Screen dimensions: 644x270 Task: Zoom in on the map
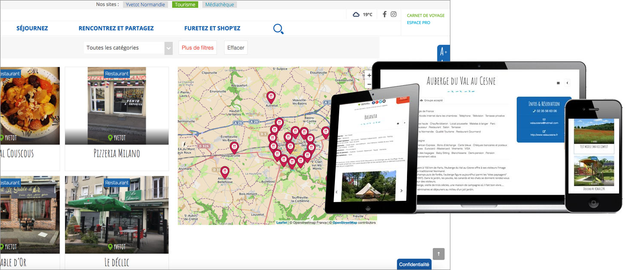click(x=369, y=76)
